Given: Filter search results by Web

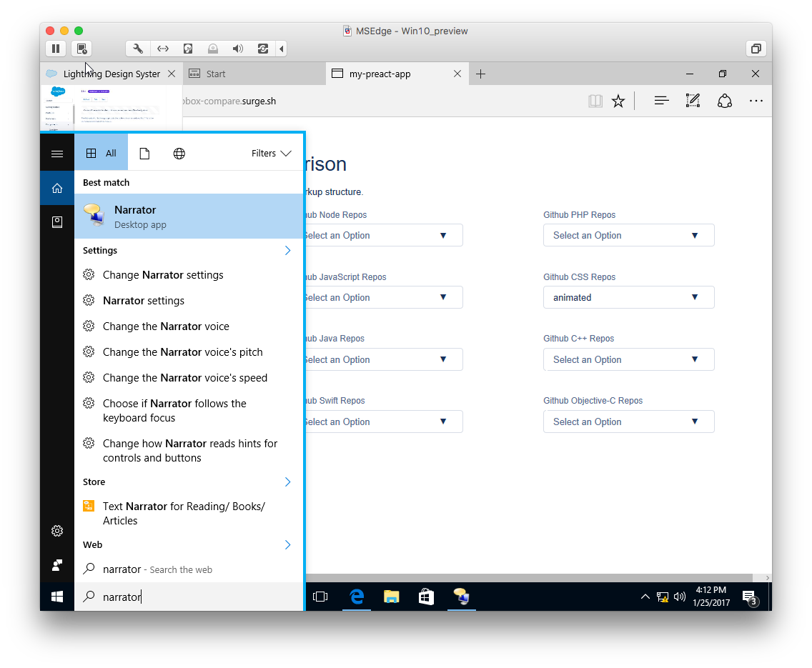Looking at the screenshot, I should pos(179,153).
